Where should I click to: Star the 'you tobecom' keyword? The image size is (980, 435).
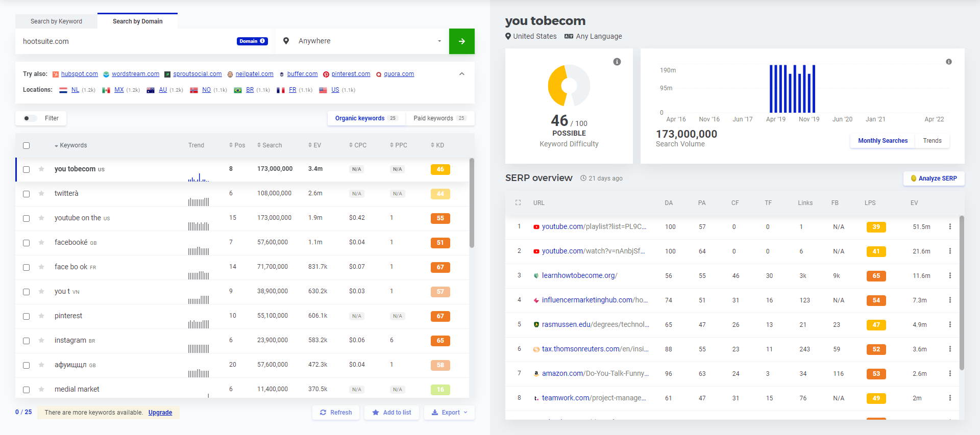click(41, 169)
